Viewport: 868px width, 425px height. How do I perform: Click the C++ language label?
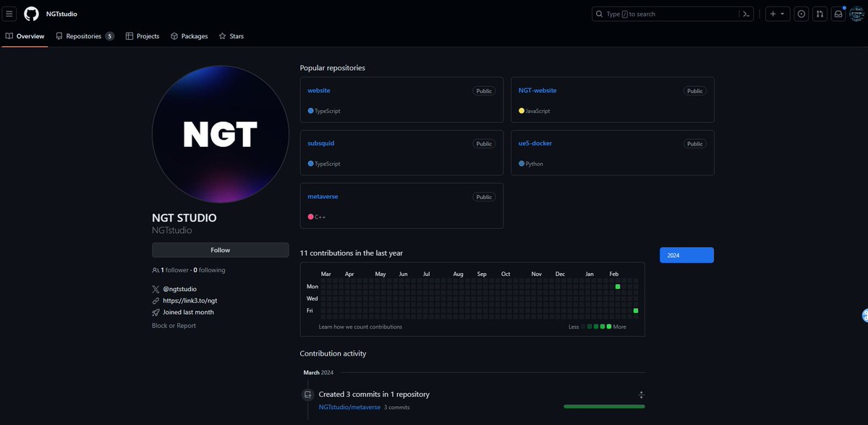coord(320,216)
